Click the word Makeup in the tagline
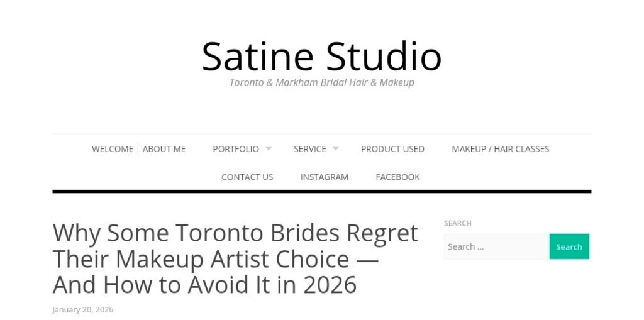This screenshot has height=320, width=644. 396,82
